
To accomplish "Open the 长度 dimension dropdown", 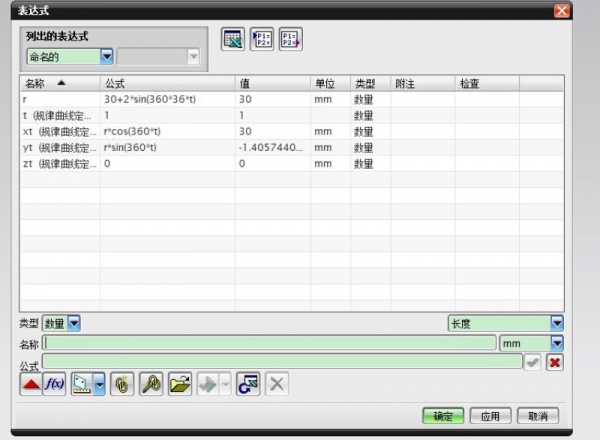I will pos(557,323).
